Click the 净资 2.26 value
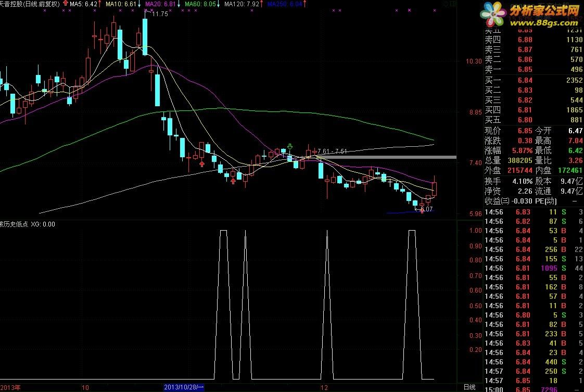The height and width of the screenshot is (392, 584). click(x=525, y=191)
